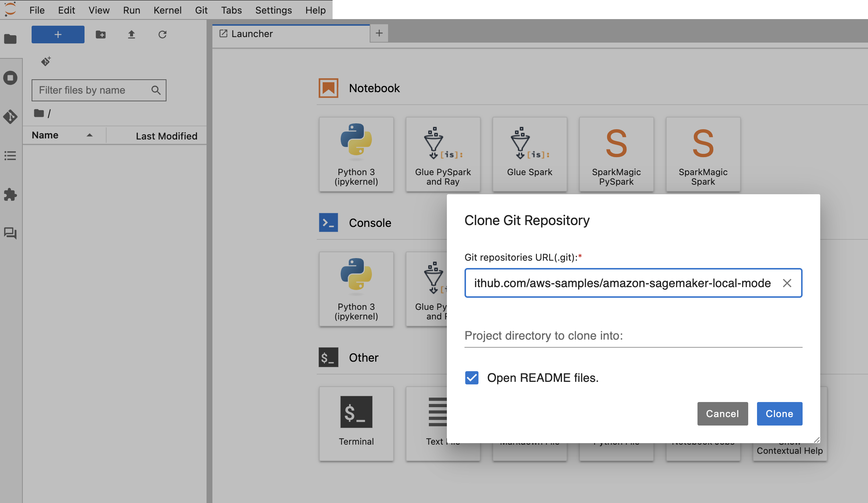Launch a SparkMagic Spark notebook
This screenshot has width=868, height=503.
(702, 154)
